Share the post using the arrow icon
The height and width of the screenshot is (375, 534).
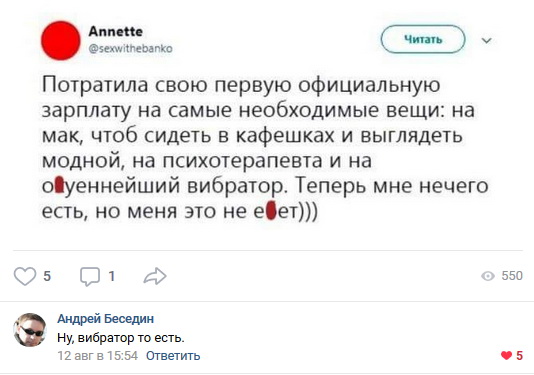(155, 276)
